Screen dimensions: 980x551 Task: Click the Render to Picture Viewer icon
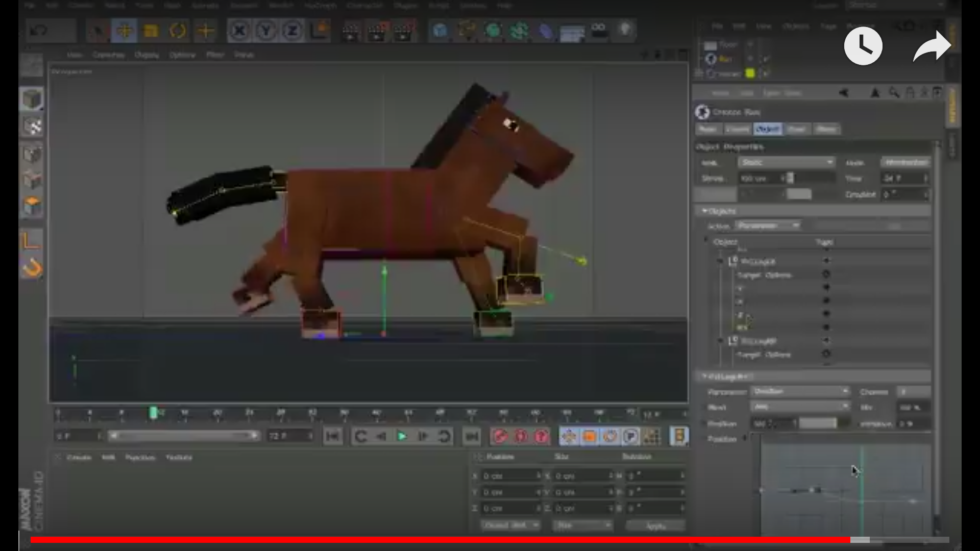click(378, 32)
